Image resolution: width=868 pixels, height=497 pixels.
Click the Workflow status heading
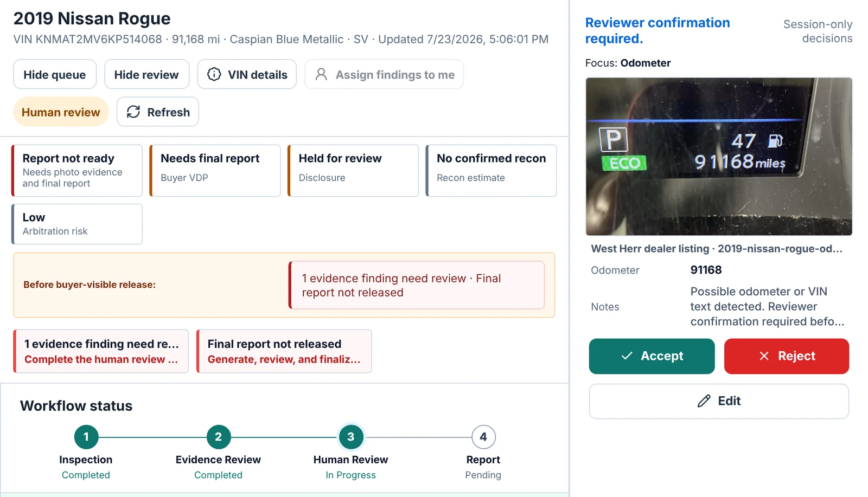point(76,406)
